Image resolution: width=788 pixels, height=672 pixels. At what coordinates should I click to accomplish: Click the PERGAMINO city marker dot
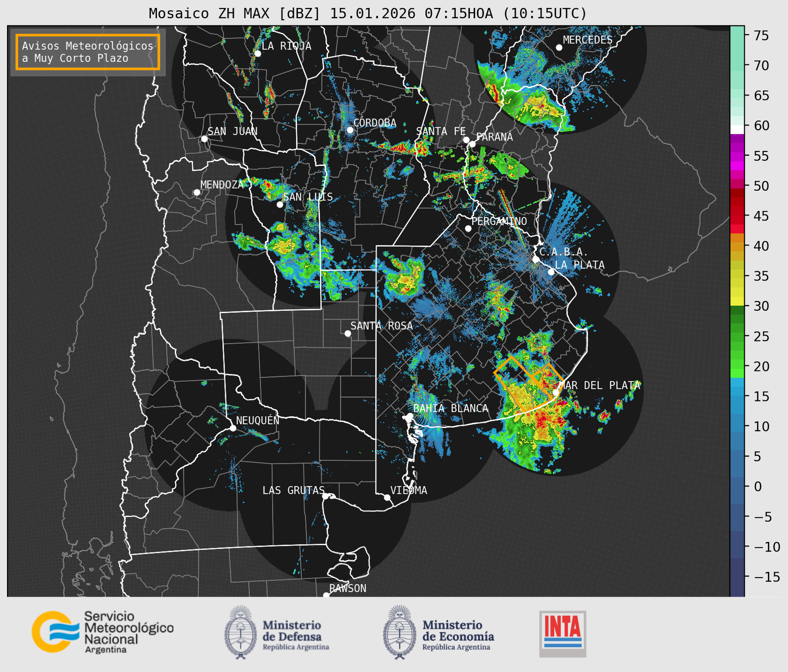tap(468, 229)
